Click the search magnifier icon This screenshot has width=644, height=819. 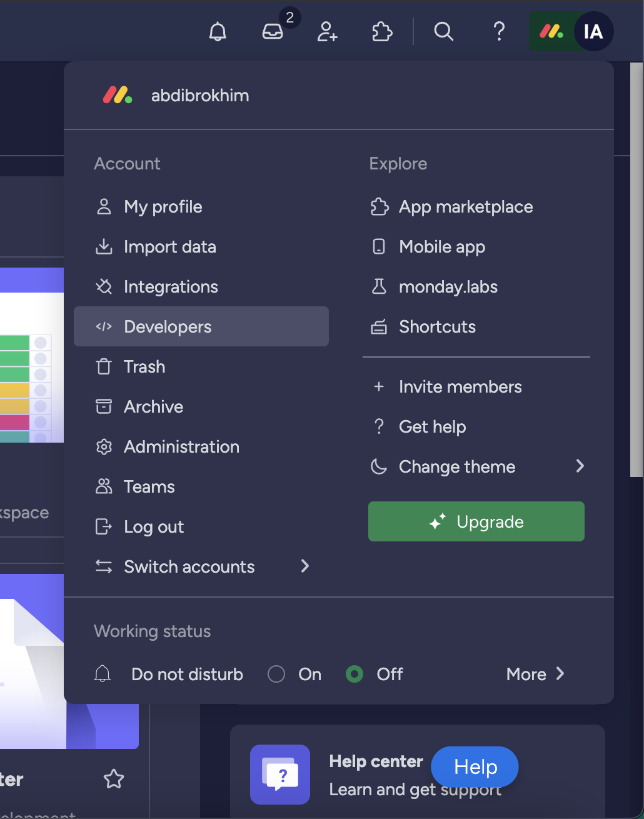443,31
